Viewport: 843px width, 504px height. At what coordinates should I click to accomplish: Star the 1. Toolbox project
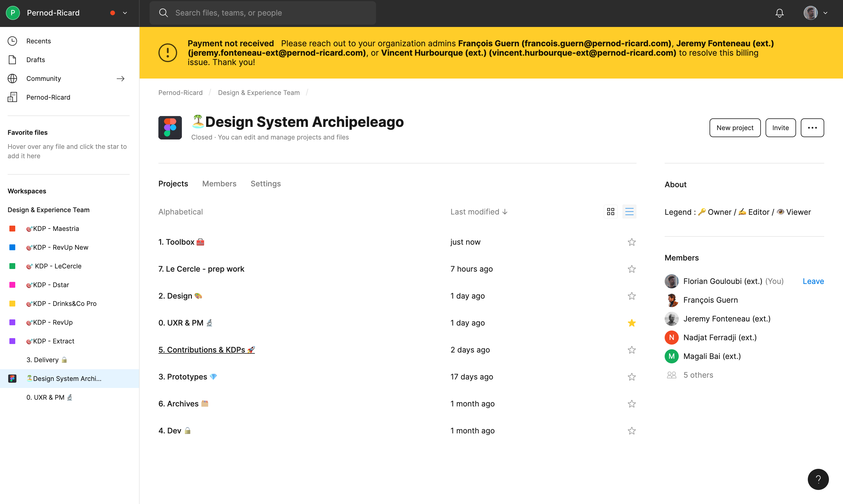click(632, 242)
